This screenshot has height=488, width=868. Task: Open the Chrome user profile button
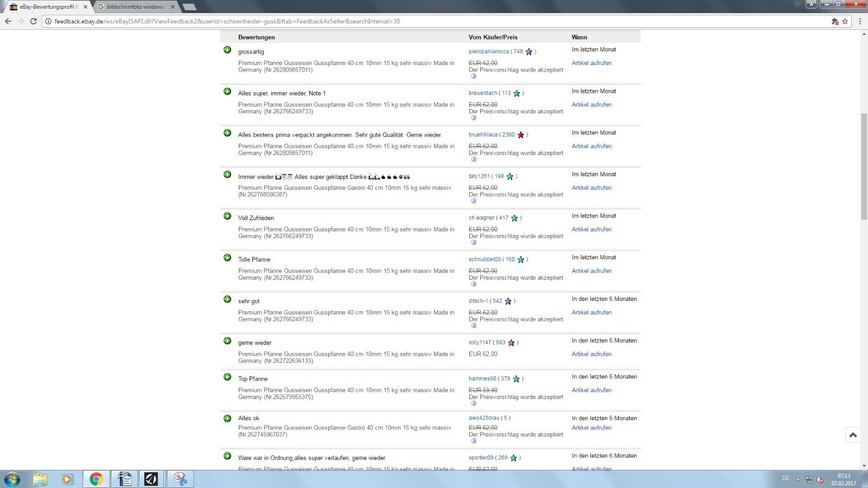(811, 4)
